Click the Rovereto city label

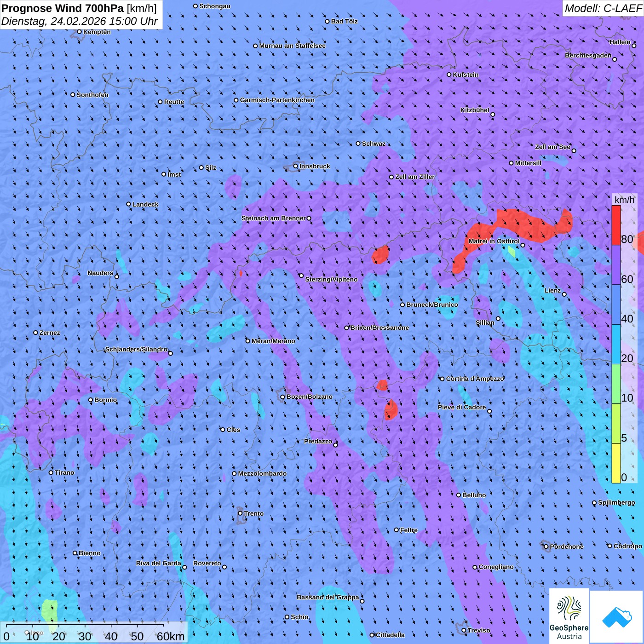(x=207, y=563)
